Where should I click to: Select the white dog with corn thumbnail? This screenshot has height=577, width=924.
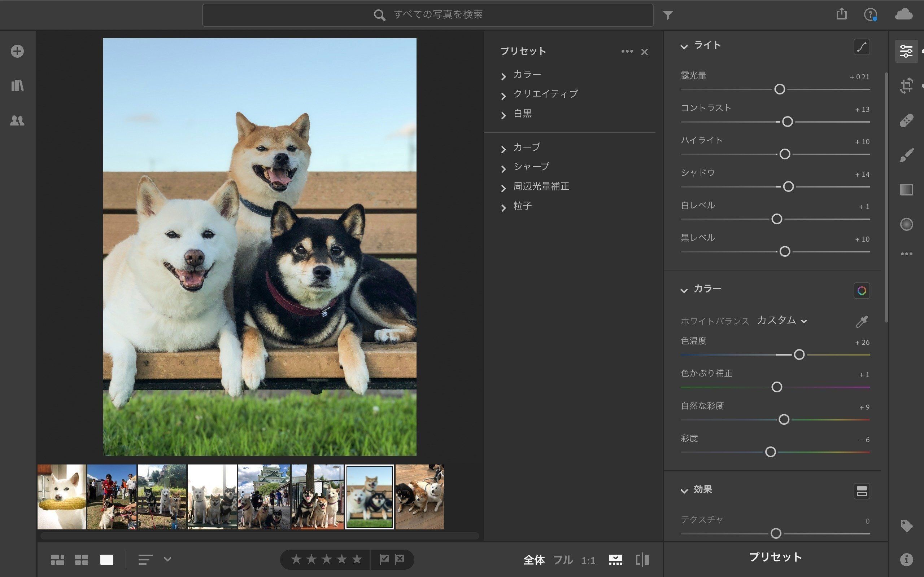(x=61, y=497)
